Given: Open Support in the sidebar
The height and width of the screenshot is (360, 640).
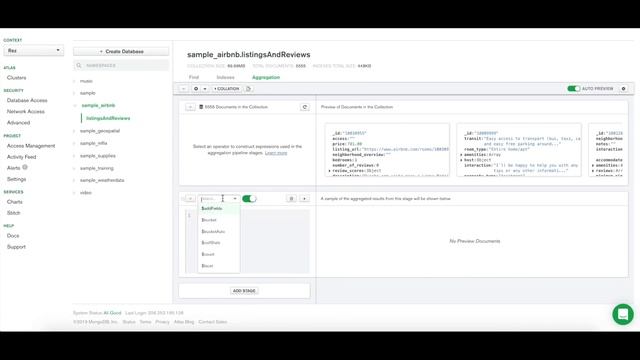Looking at the screenshot, I should tap(16, 247).
